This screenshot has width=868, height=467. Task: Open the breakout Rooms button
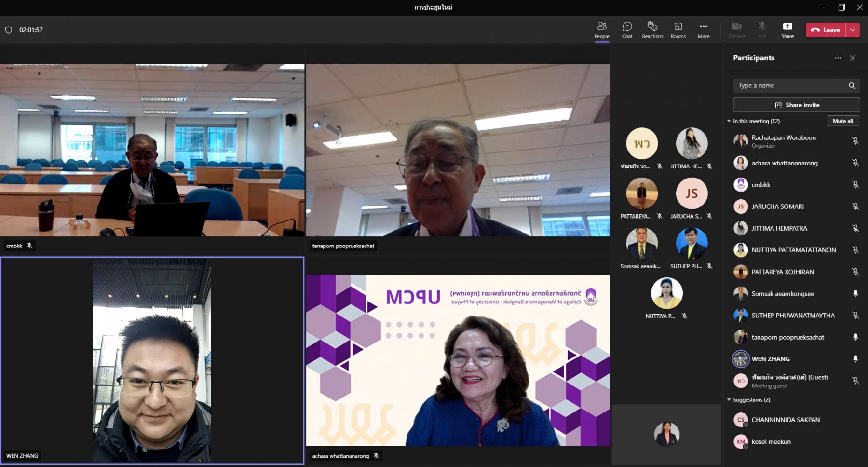coord(678,30)
